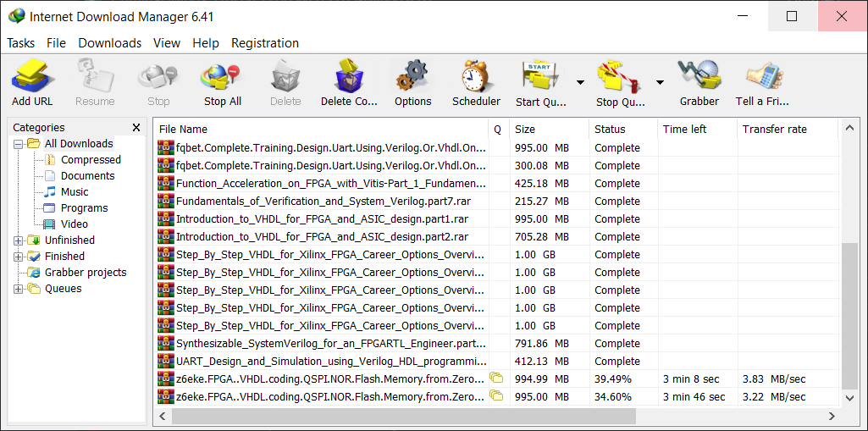Expand the Finished tree node
This screenshot has height=431, width=868.
pos(18,257)
